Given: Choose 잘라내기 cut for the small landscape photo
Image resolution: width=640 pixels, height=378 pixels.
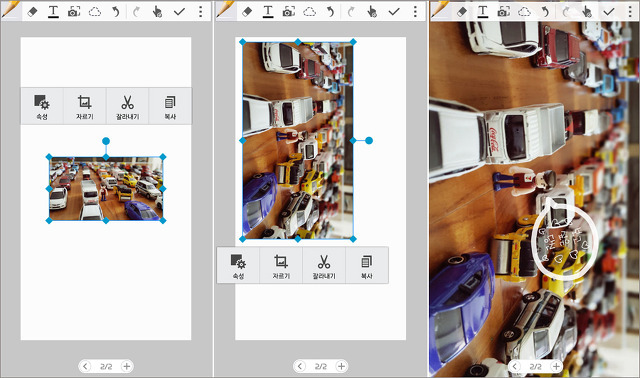Looking at the screenshot, I should click(127, 106).
